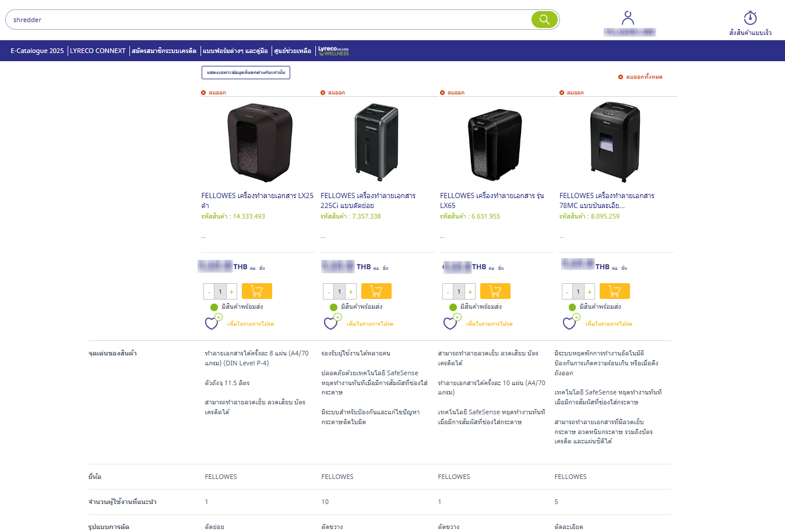Decrease 225Ci quantity with minus
Screen dimensions: 785x532
click(329, 291)
